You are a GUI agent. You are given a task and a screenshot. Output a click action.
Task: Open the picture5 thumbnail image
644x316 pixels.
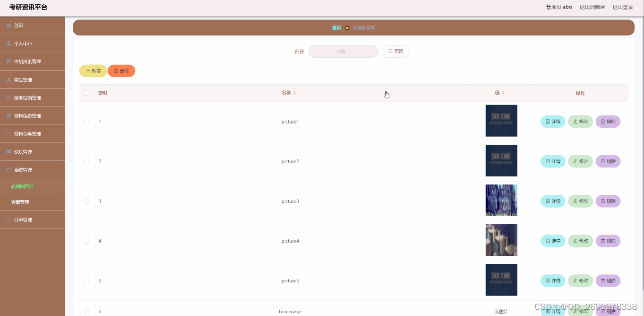coord(501,280)
